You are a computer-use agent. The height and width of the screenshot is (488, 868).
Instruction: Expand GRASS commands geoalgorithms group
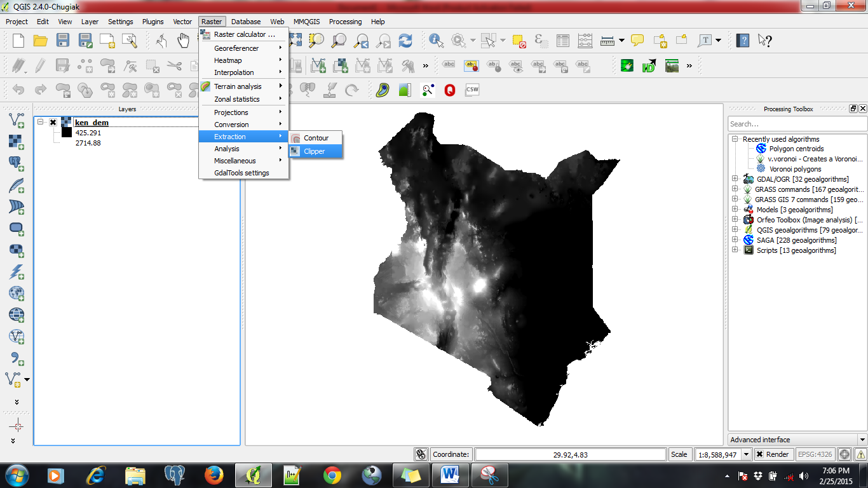735,189
